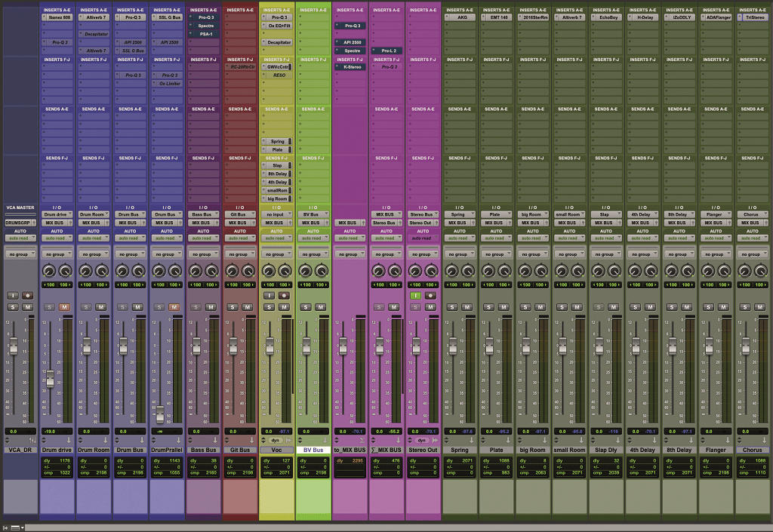Click INSERTS A-E header on Drum drive
The height and width of the screenshot is (532, 773).
pyautogui.click(x=57, y=10)
